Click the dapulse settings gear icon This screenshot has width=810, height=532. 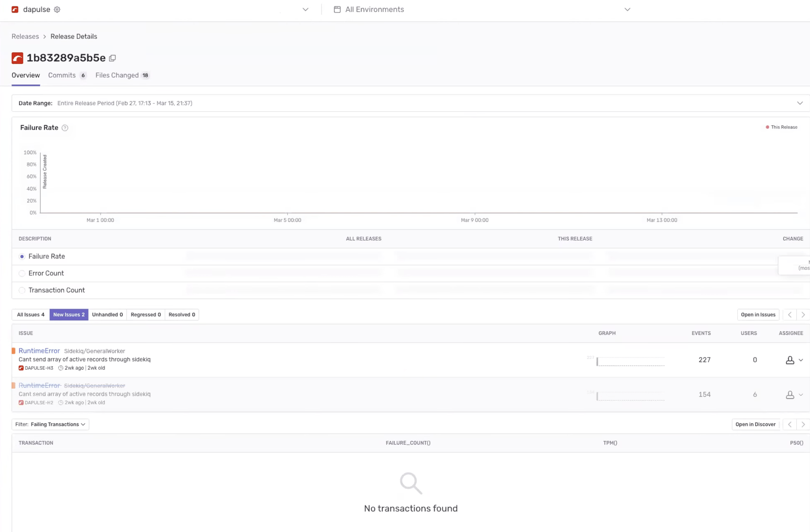click(x=57, y=9)
